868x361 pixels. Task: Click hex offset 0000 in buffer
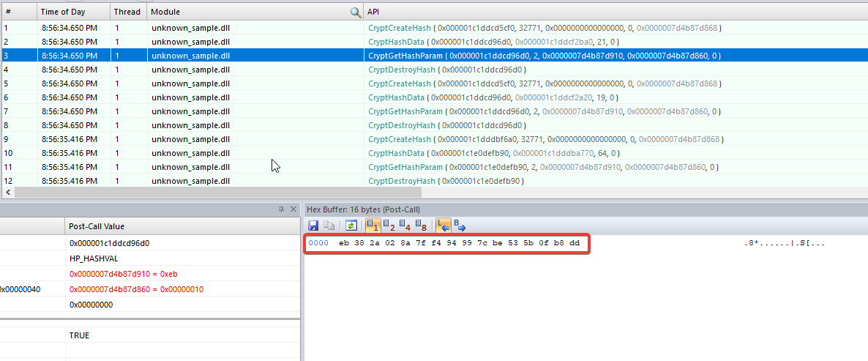pyautogui.click(x=318, y=243)
